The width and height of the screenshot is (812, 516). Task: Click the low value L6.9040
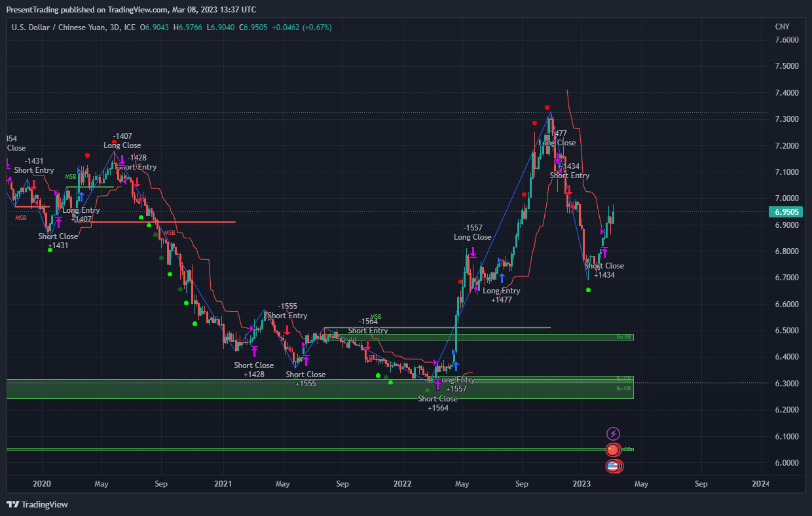[221, 28]
